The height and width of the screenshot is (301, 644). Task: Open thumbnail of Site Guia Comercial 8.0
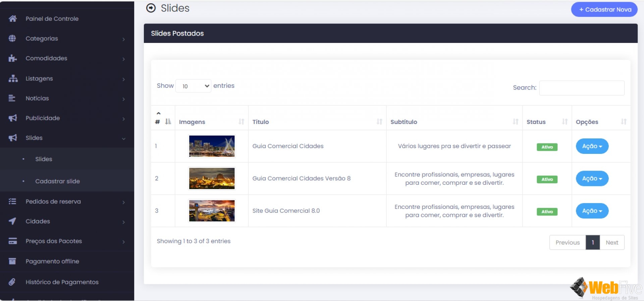212,211
